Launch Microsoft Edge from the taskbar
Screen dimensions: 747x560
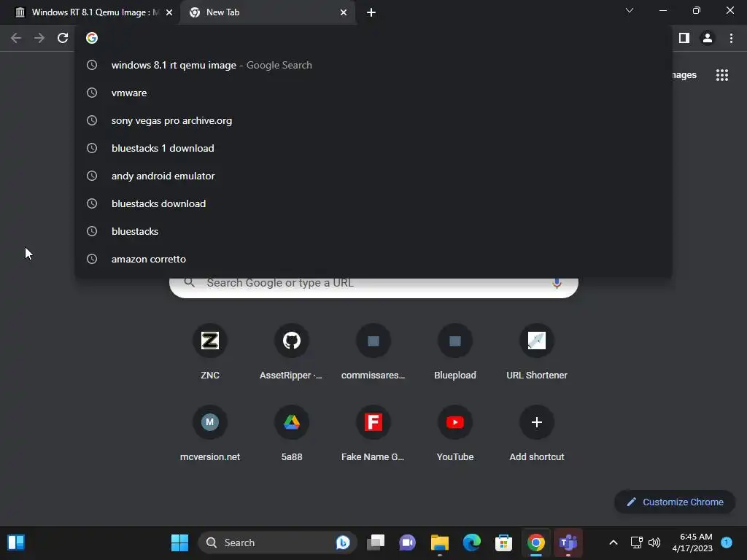(x=472, y=542)
